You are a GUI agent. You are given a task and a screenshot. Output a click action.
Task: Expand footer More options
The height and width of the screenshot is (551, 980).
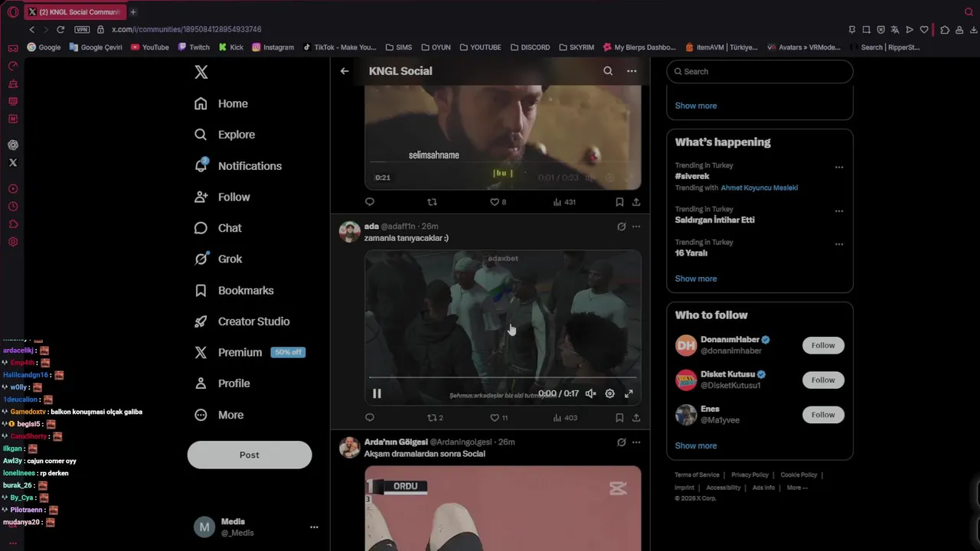(x=797, y=487)
